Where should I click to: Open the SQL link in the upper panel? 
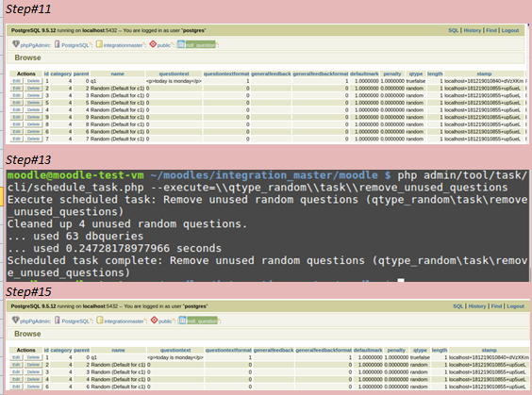(454, 30)
